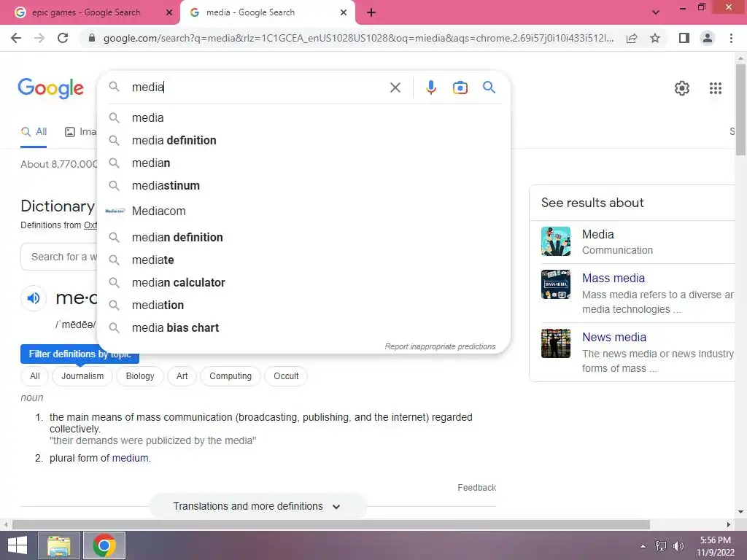
Task: Toggle the Chrome side panel
Action: [684, 38]
